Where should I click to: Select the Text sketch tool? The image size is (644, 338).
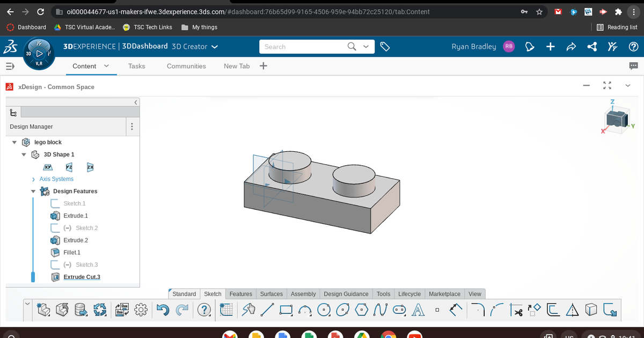pyautogui.click(x=418, y=310)
